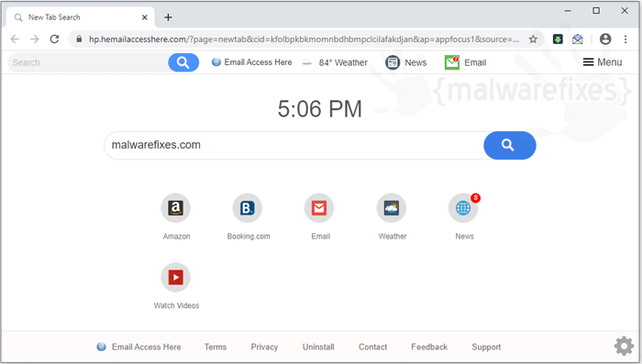Open the red Email shortcut icon
The height and width of the screenshot is (364, 642).
coord(319,208)
